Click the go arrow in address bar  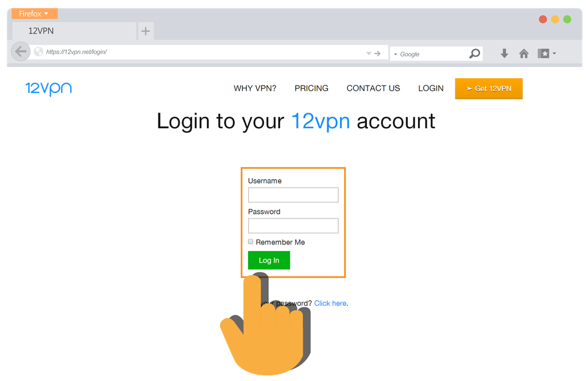click(x=378, y=53)
